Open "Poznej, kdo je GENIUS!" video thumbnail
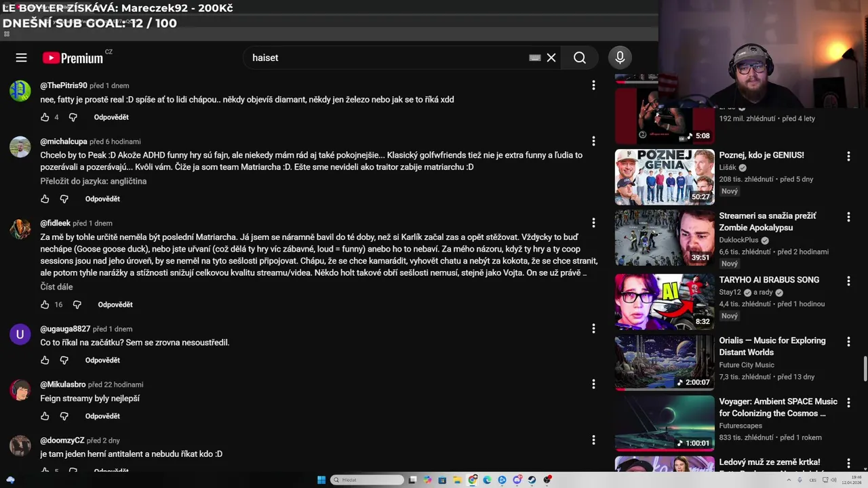Image resolution: width=868 pixels, height=488 pixels. 665,177
